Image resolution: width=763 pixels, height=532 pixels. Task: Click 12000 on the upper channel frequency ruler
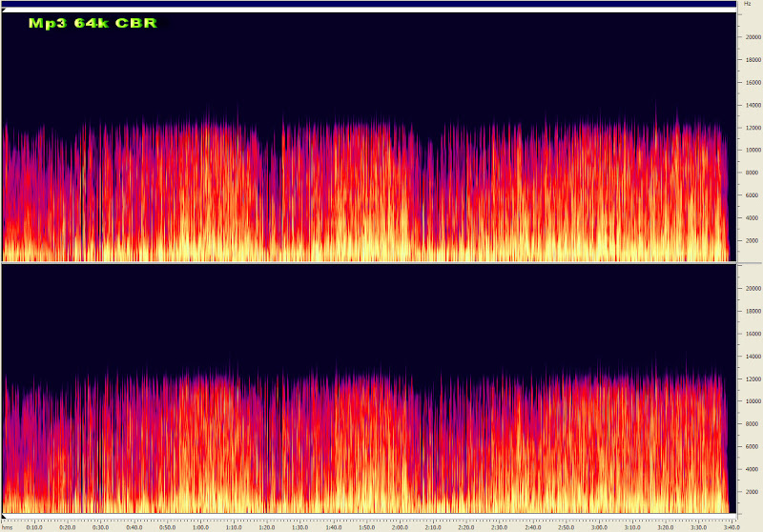[751, 128]
